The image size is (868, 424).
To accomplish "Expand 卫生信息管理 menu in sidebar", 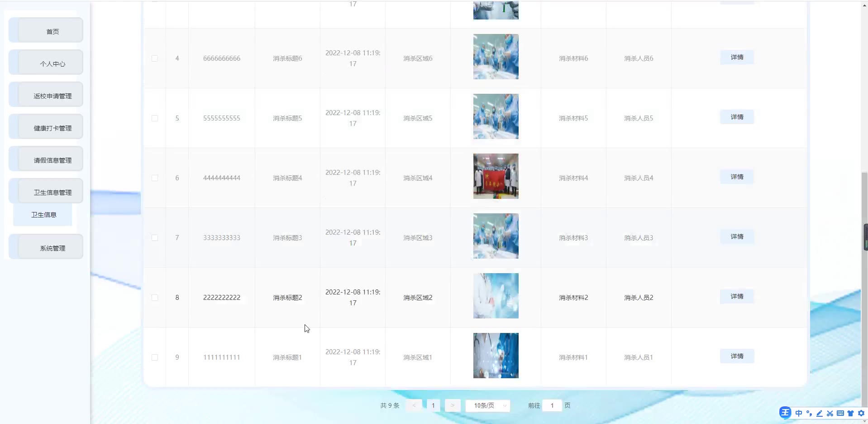I will coord(46,191).
